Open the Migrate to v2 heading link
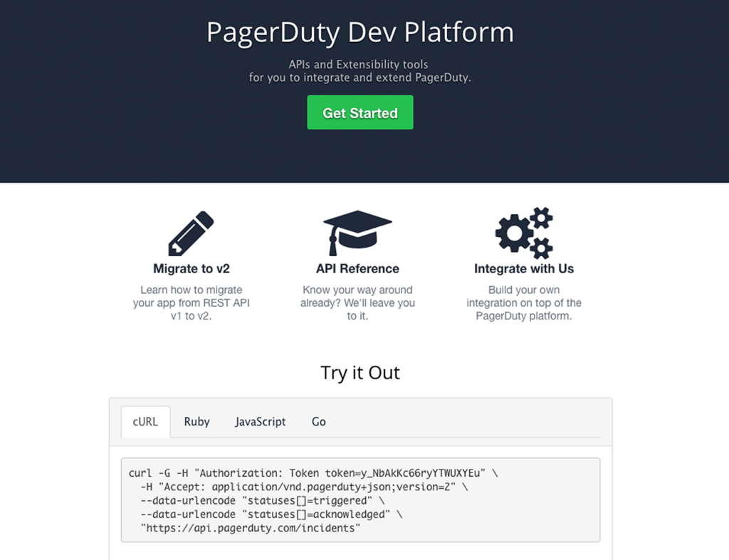Image resolution: width=729 pixels, height=560 pixels. (x=191, y=268)
